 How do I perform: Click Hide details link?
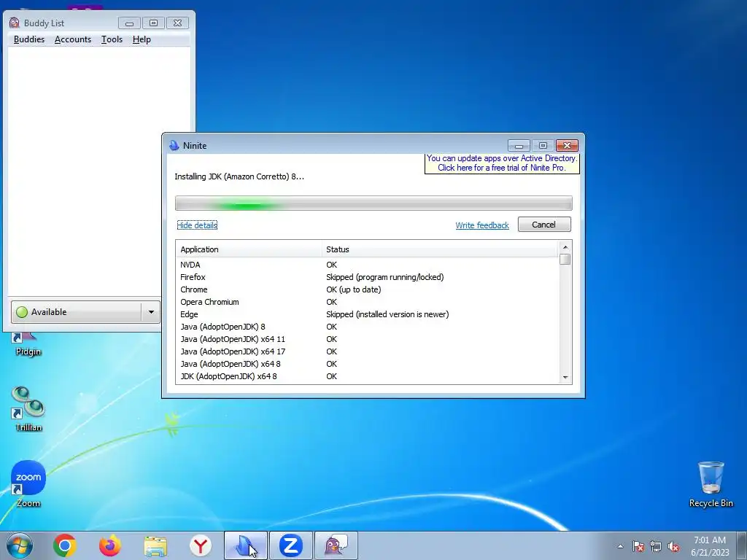(197, 225)
